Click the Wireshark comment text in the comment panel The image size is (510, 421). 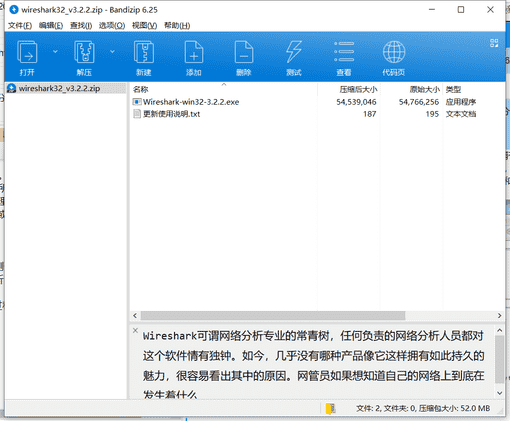[313, 365]
